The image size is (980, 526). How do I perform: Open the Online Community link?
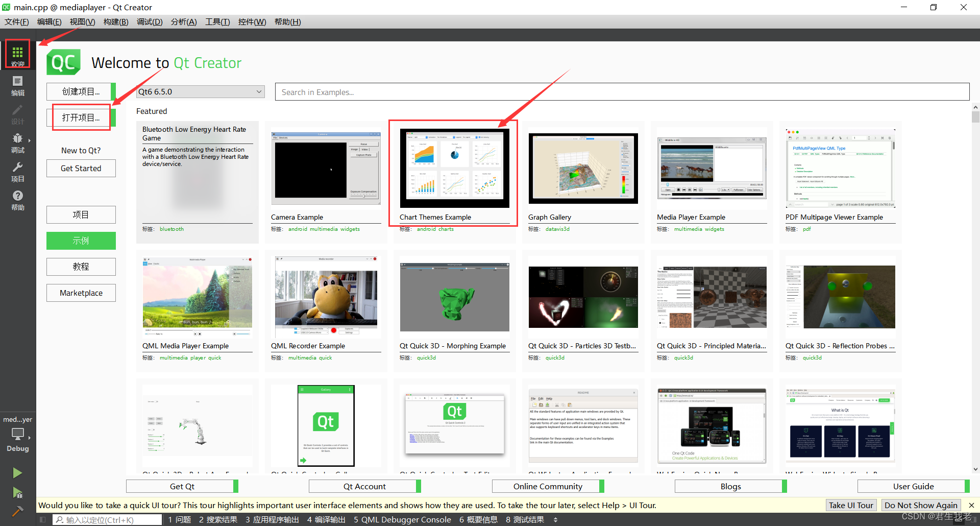coord(548,486)
